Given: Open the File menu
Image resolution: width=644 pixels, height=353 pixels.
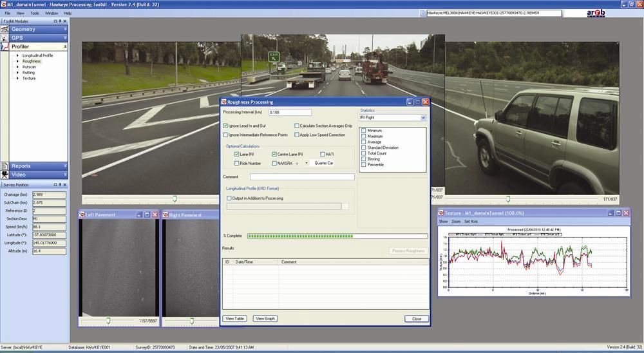Looking at the screenshot, I should pos(7,13).
